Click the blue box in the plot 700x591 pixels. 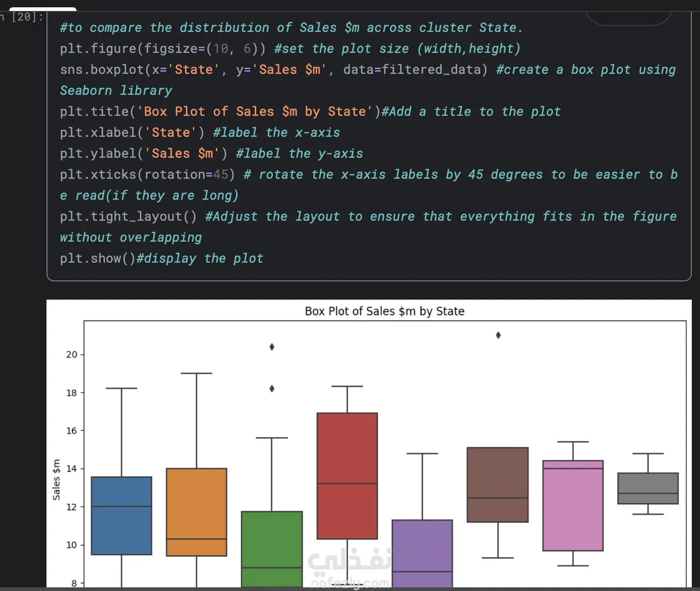tap(122, 516)
